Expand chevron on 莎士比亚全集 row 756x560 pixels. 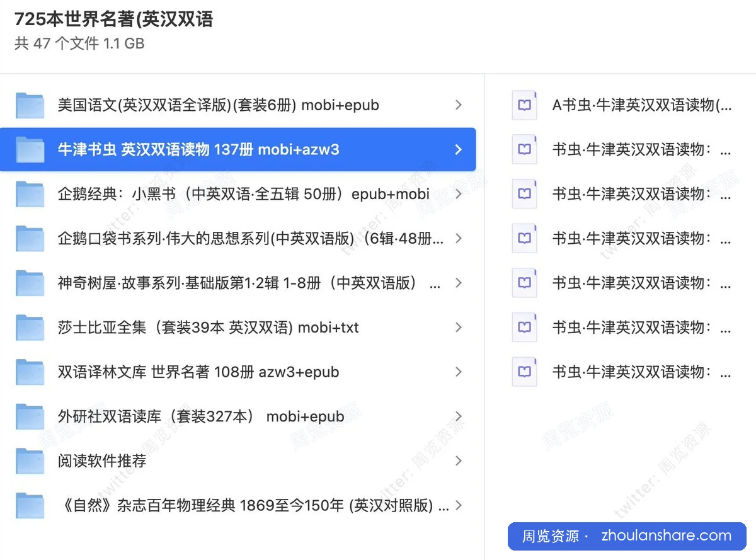click(x=459, y=328)
